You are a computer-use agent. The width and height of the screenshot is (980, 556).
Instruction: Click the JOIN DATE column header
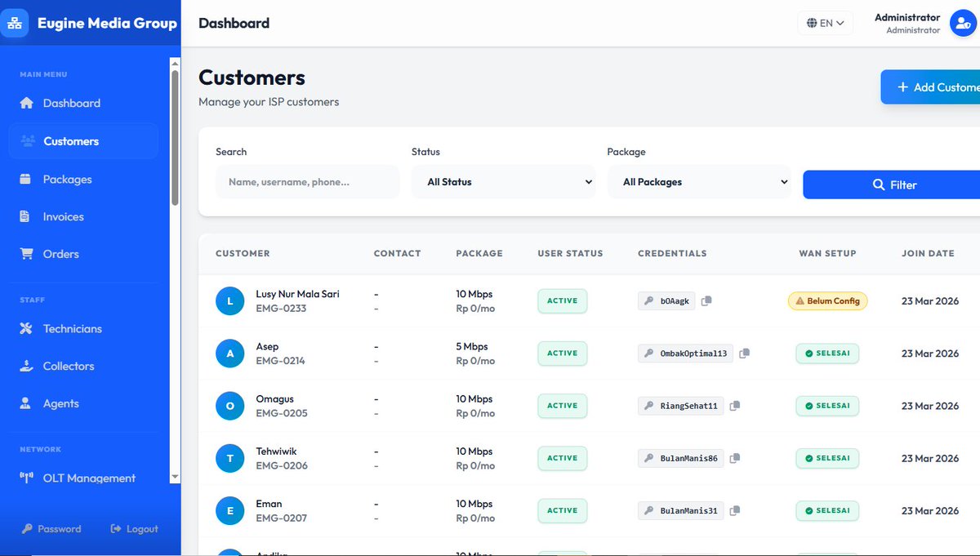pyautogui.click(x=928, y=254)
